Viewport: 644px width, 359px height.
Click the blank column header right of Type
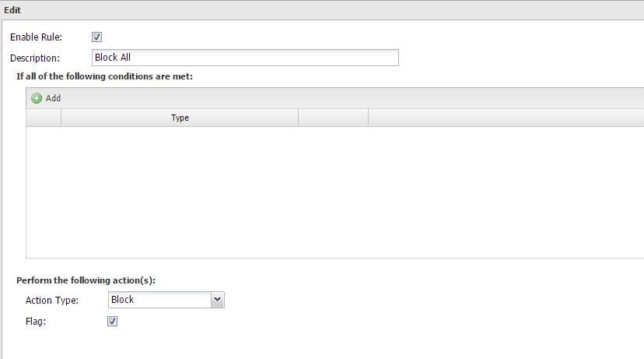[x=333, y=118]
